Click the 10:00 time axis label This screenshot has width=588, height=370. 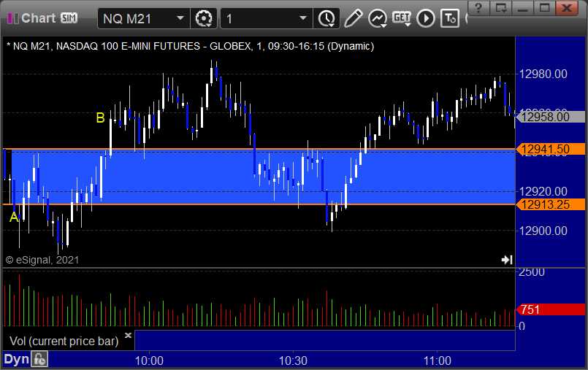[x=149, y=361]
